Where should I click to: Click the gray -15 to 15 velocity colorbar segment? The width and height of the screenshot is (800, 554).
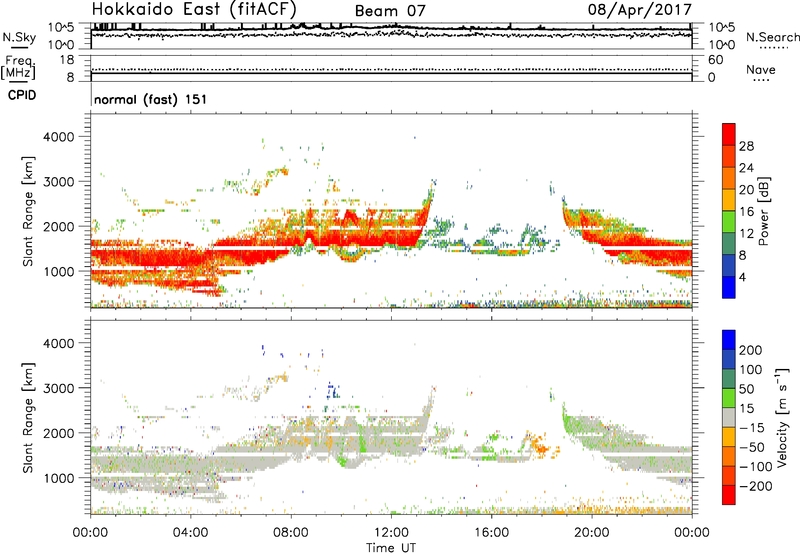(729, 418)
